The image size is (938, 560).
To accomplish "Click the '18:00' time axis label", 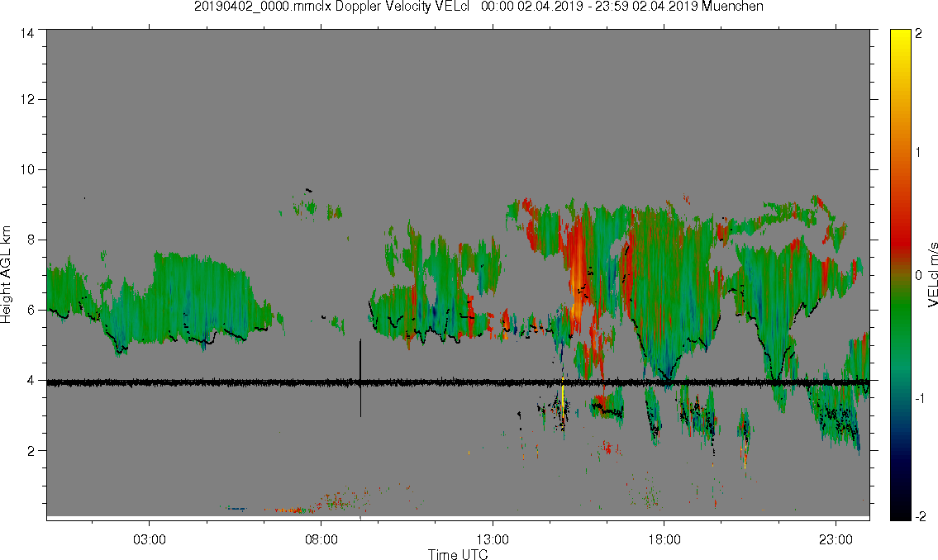I will [x=664, y=539].
